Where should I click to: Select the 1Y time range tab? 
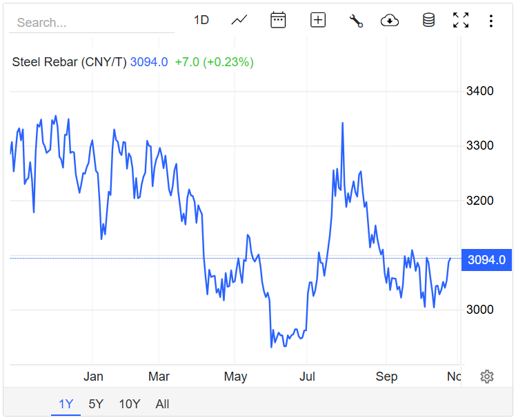[66, 404]
